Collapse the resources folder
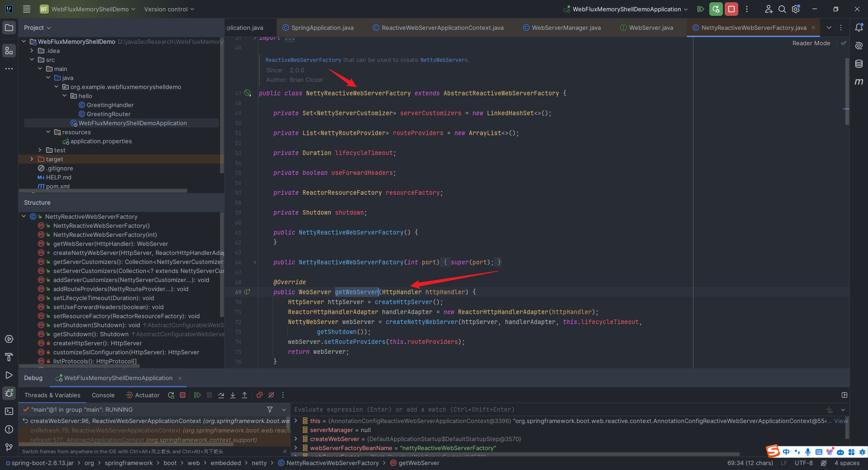 (48, 132)
